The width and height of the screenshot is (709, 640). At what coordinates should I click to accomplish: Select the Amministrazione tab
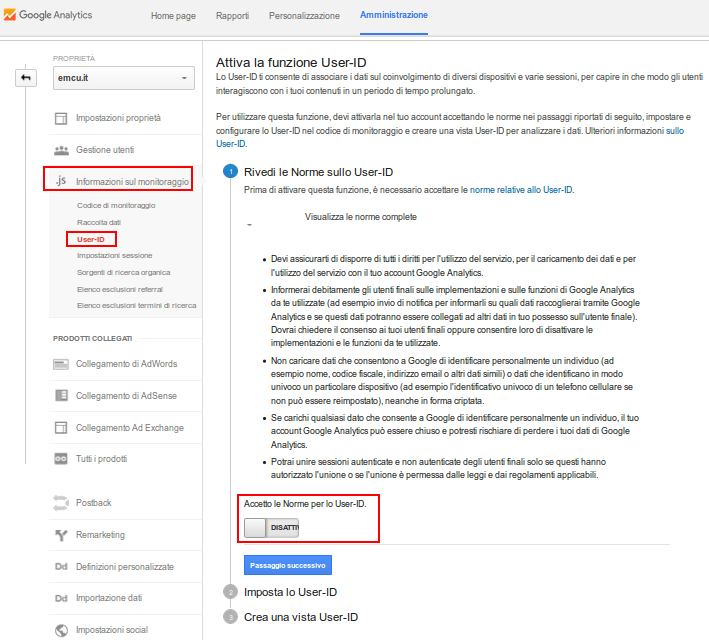pyautogui.click(x=394, y=15)
